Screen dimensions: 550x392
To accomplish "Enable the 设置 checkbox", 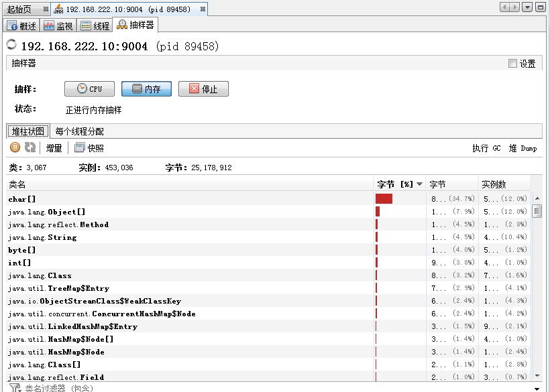I will point(512,64).
